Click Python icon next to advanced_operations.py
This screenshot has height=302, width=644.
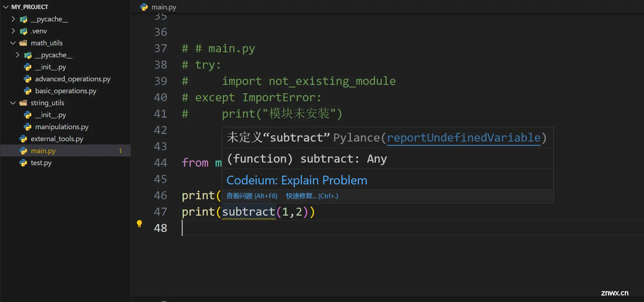pos(28,79)
